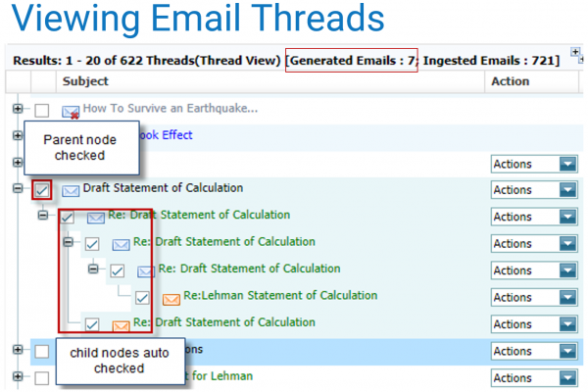Click the Subject column header

[x=84, y=81]
